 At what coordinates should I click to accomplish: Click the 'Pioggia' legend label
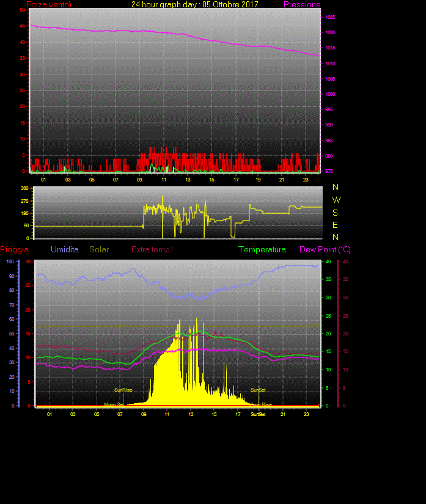[15, 249]
